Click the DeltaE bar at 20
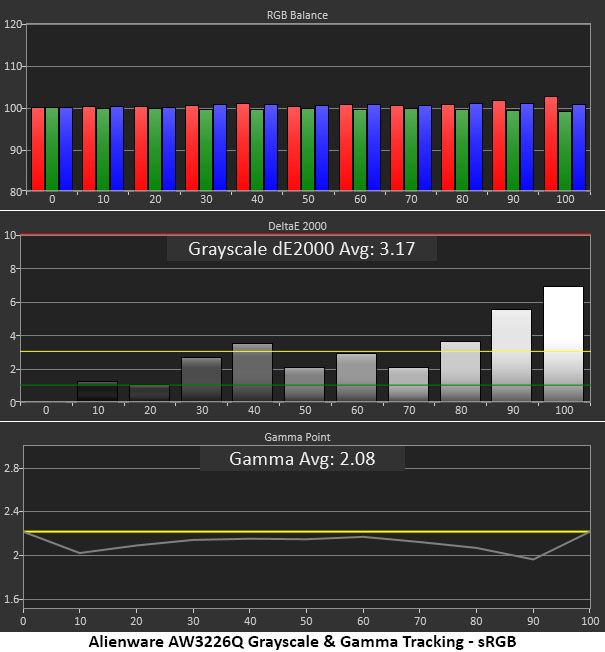Screen dimensions: 605x652 coord(150,393)
